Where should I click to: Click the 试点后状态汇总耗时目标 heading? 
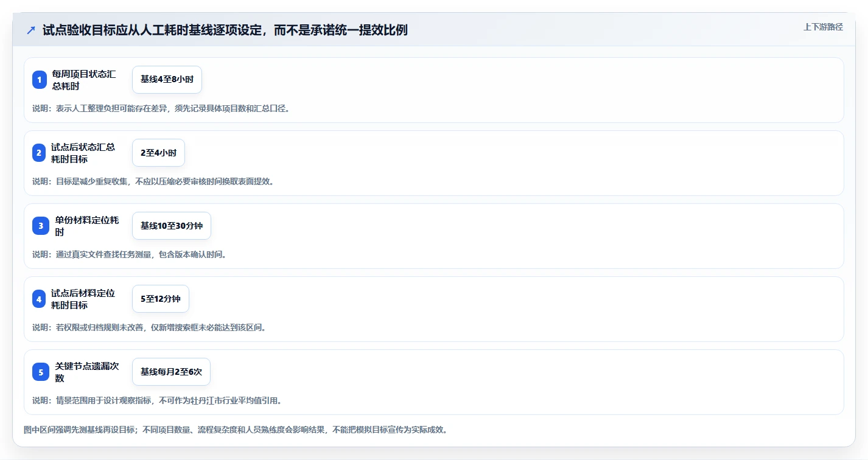point(83,153)
